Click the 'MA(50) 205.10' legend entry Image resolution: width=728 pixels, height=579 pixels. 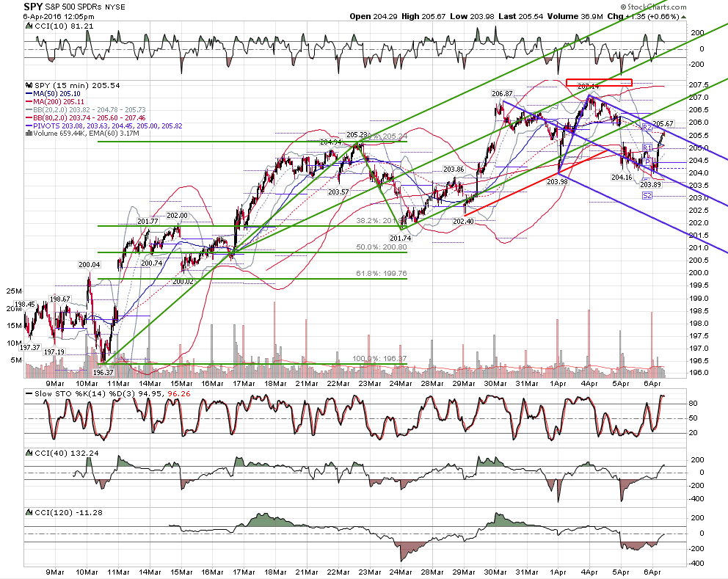[57, 94]
